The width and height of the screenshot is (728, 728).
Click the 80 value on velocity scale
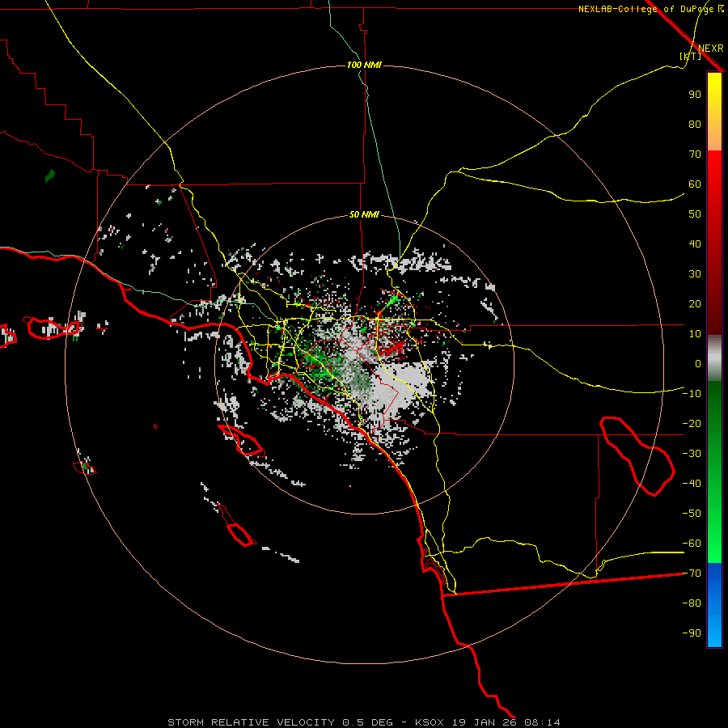[x=695, y=125]
